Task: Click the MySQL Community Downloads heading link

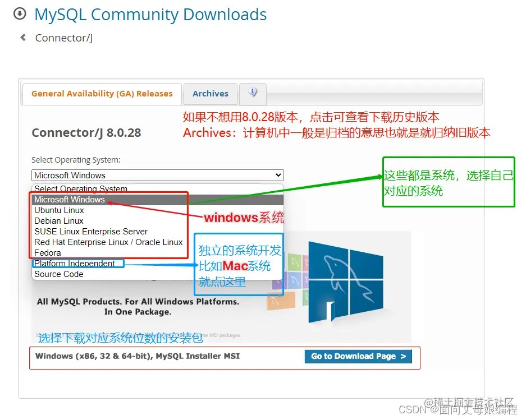Action: pos(150,15)
